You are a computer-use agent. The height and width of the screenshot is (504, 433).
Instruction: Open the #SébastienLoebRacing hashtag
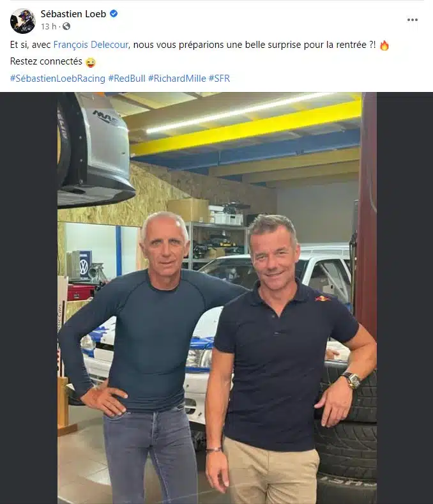pyautogui.click(x=58, y=79)
